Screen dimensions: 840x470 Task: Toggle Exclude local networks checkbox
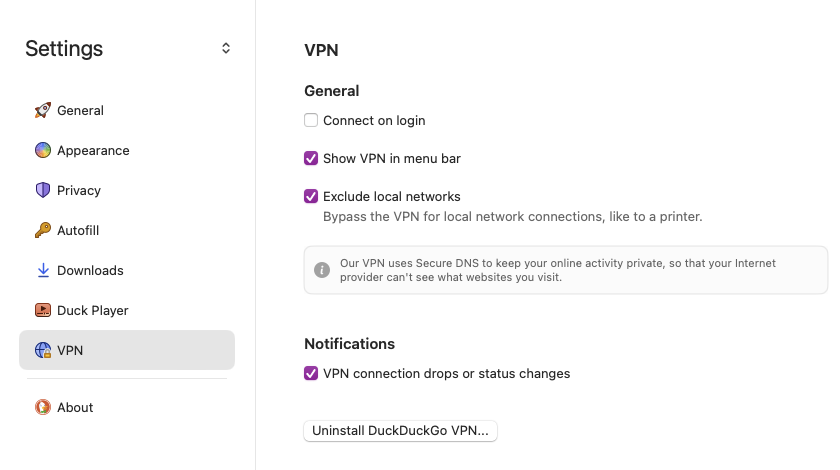[x=311, y=196]
